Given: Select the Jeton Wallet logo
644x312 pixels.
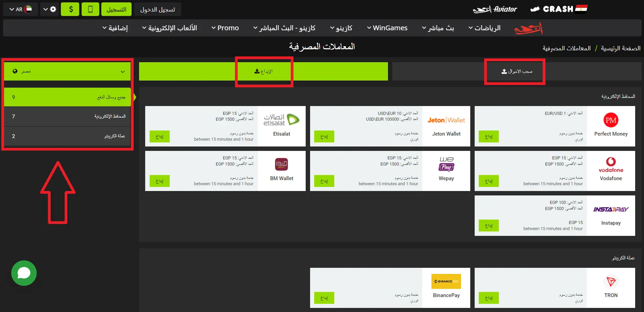Looking at the screenshot, I should (446, 120).
